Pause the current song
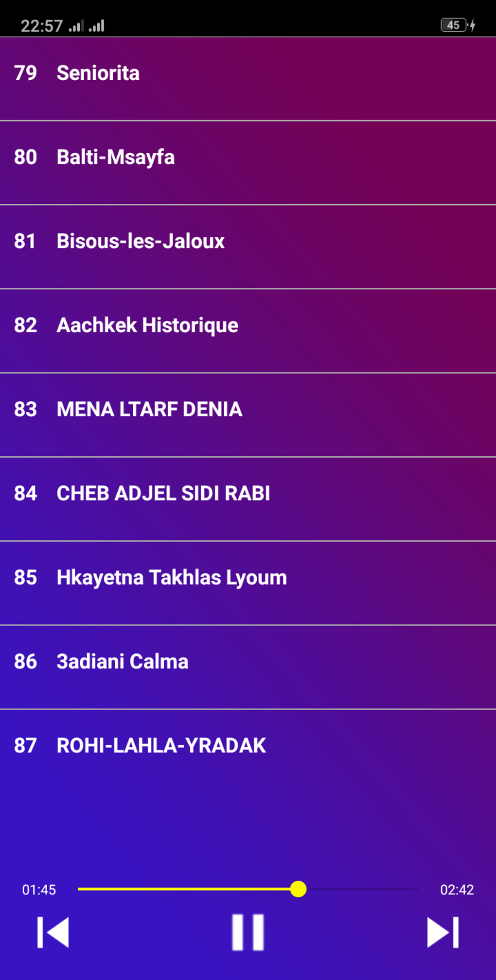The width and height of the screenshot is (496, 980). click(x=248, y=932)
